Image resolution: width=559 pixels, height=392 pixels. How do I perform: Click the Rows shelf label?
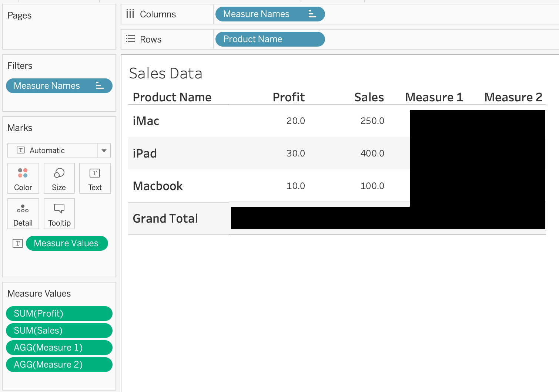(151, 39)
